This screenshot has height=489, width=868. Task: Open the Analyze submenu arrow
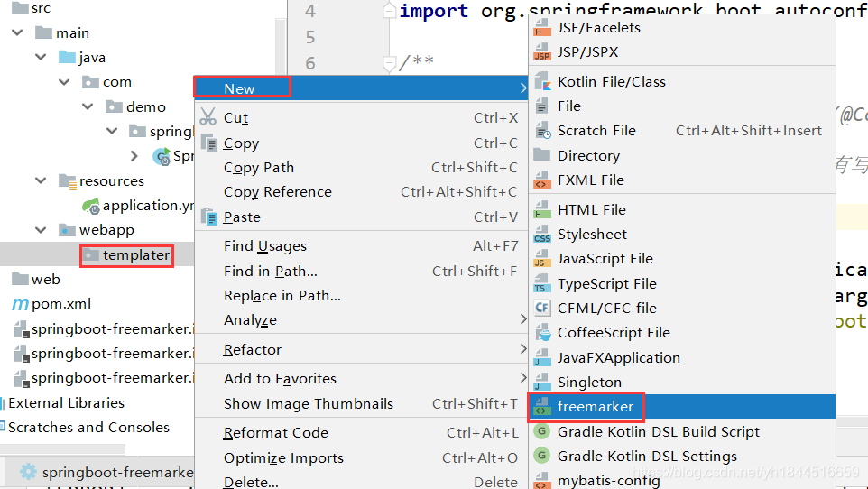click(x=523, y=319)
